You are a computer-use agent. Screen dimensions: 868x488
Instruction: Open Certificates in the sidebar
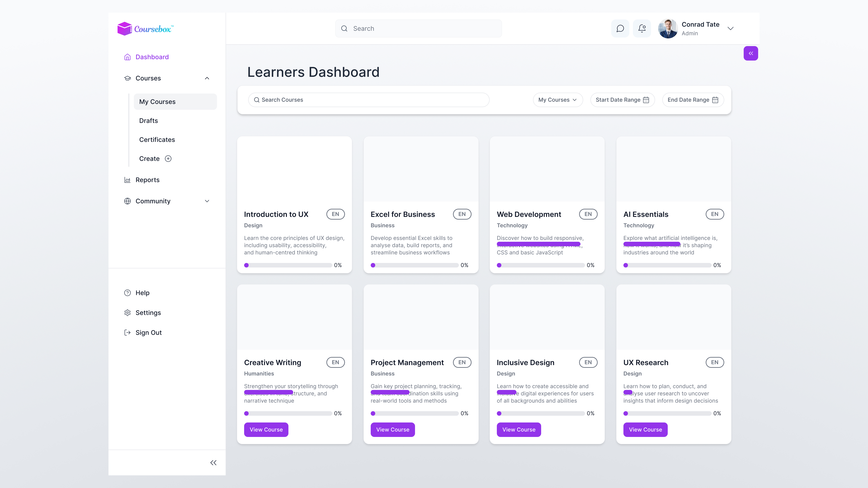157,139
